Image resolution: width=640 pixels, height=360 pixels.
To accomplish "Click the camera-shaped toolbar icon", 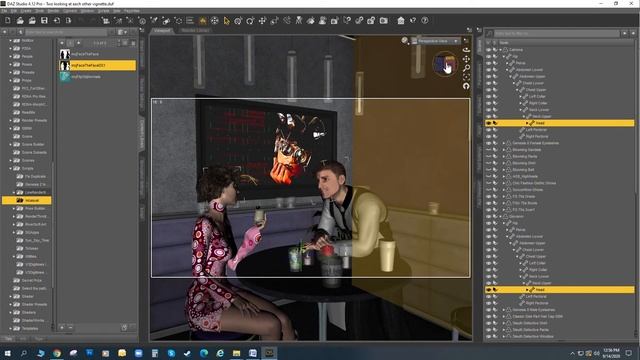I will (384, 20).
